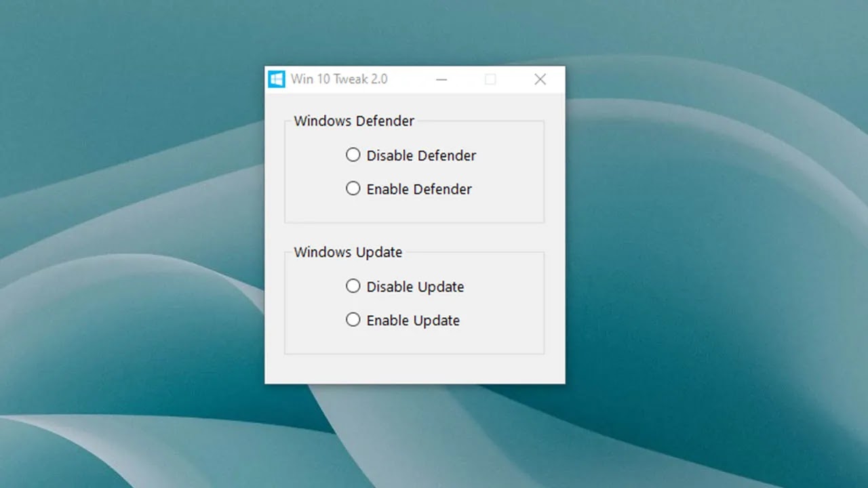Viewport: 868px width, 488px height.
Task: Select the Disable Defender radio button
Action: click(x=353, y=155)
